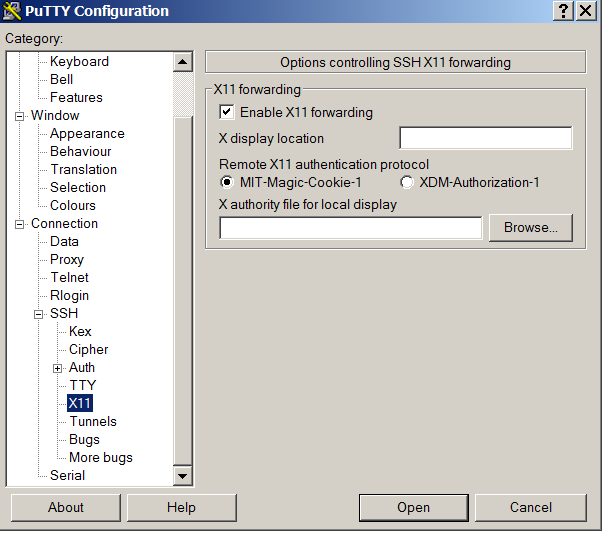Collapse the Window tree node
Screen dimensions: 603x533
(19, 116)
